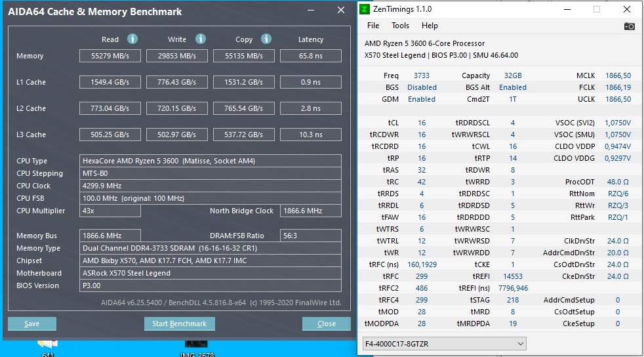Click the tRAS 32 value
644x357 pixels.
[x=422, y=170]
